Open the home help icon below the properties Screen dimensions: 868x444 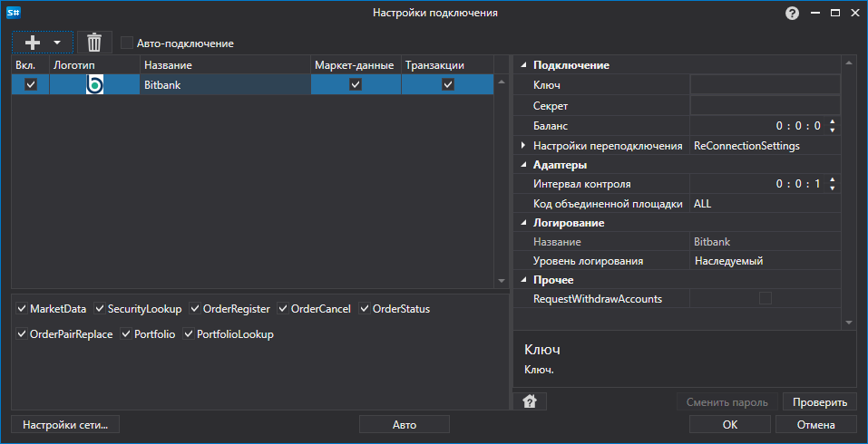(x=530, y=402)
